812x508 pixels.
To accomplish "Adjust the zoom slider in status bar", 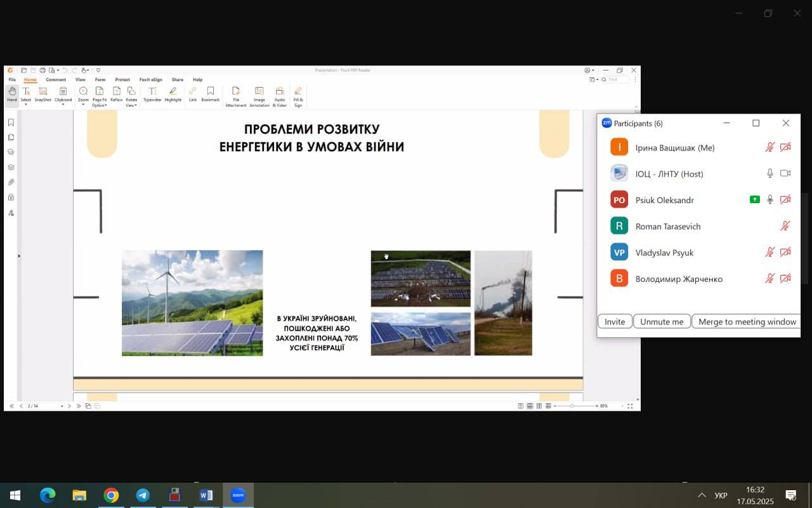I will (x=572, y=406).
